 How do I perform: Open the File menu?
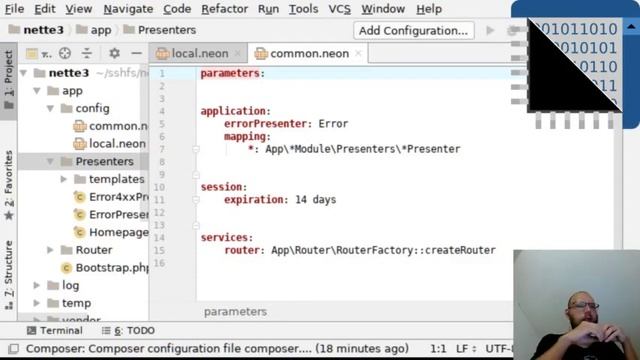point(14,9)
